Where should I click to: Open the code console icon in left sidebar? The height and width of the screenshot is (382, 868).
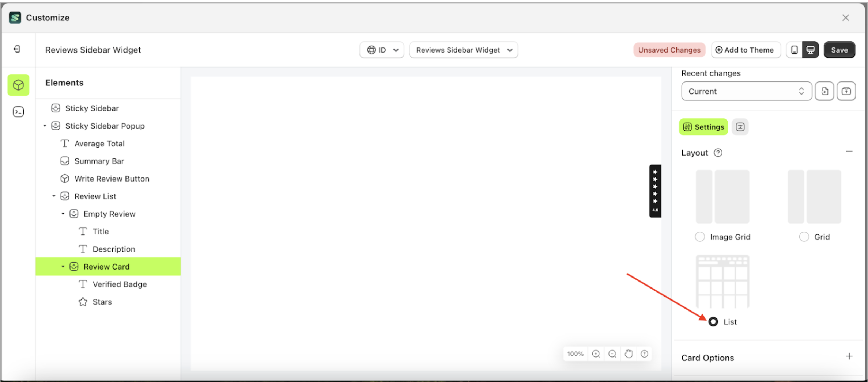tap(18, 112)
